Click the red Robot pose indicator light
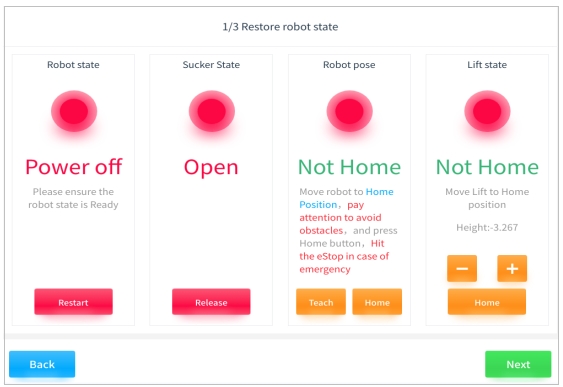The height and width of the screenshot is (387, 563). click(x=349, y=111)
